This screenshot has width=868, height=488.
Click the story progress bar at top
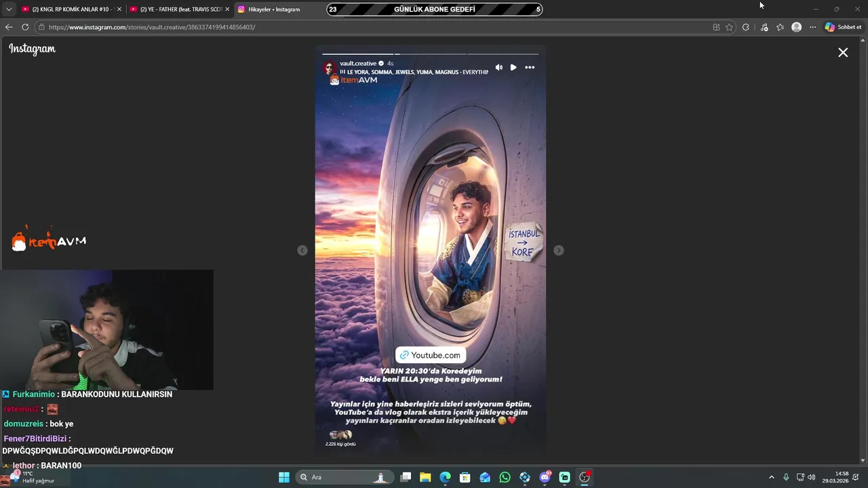(430, 54)
